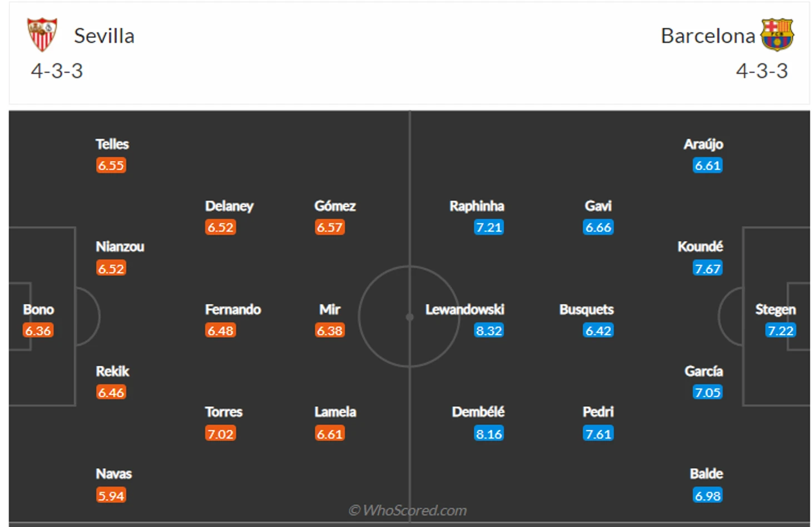Click goalkeeper Stegen's player name

point(775,310)
